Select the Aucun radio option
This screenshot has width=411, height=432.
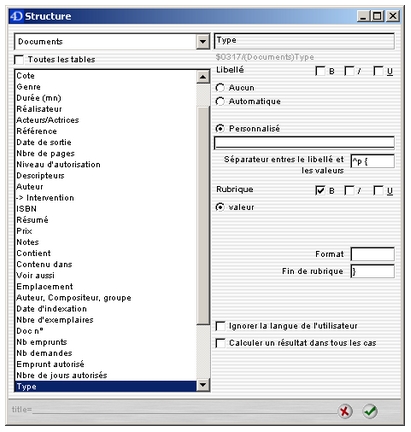(x=220, y=88)
